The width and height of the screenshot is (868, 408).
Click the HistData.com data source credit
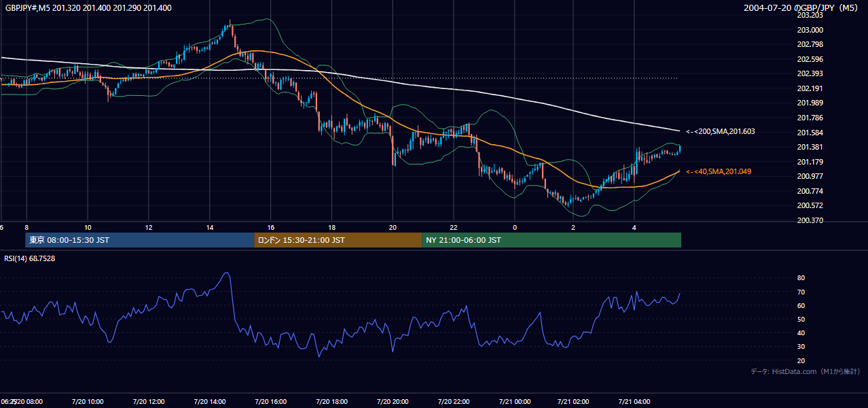[x=806, y=371]
